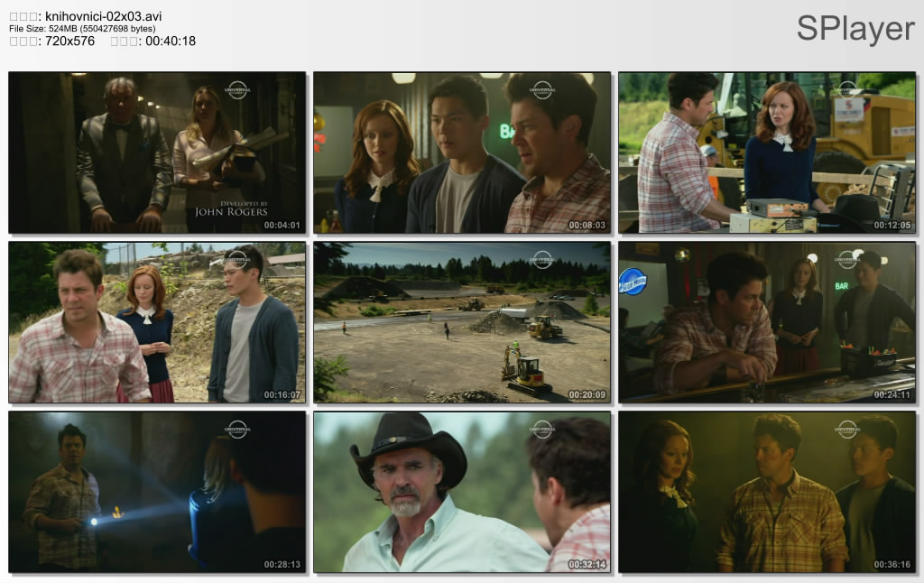Click the 00:24:11 timestamp label

(892, 395)
